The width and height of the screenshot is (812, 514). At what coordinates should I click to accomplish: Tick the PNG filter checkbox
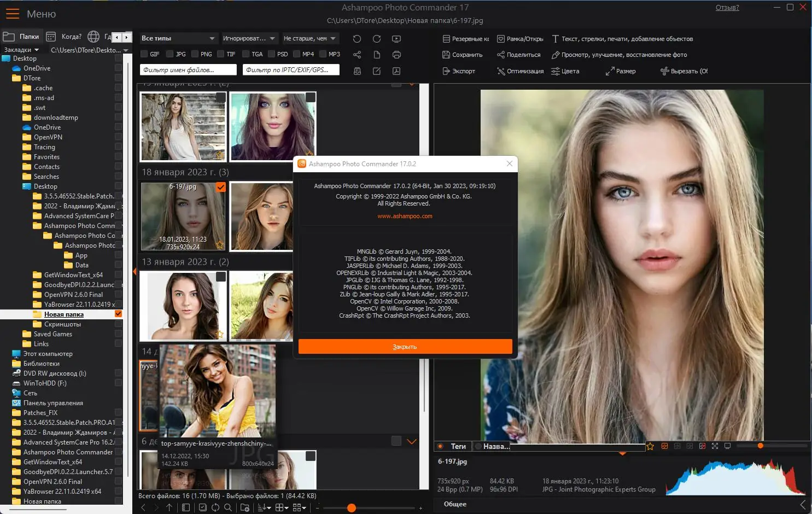click(195, 54)
